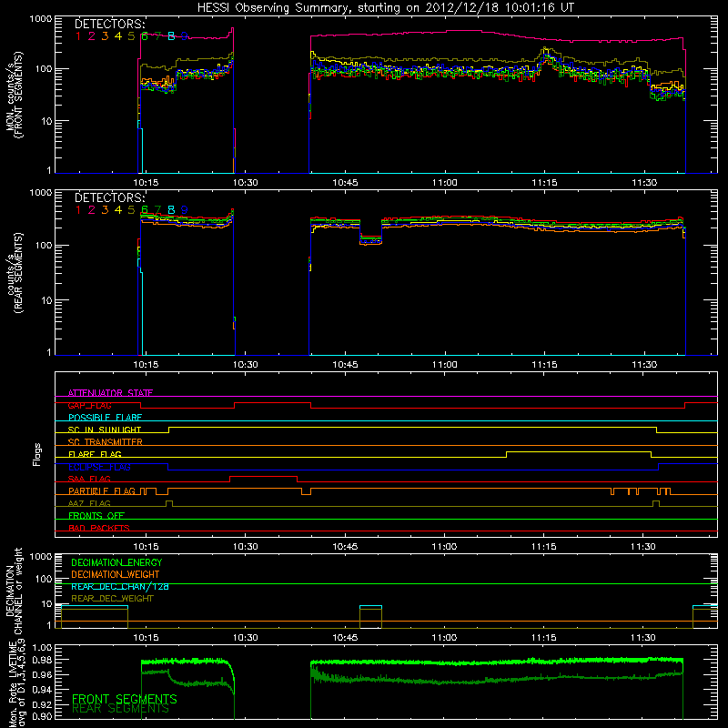Screen dimensions: 728x728
Task: Click the DECIMATION_WEIGHT legend label
Action: click(116, 574)
